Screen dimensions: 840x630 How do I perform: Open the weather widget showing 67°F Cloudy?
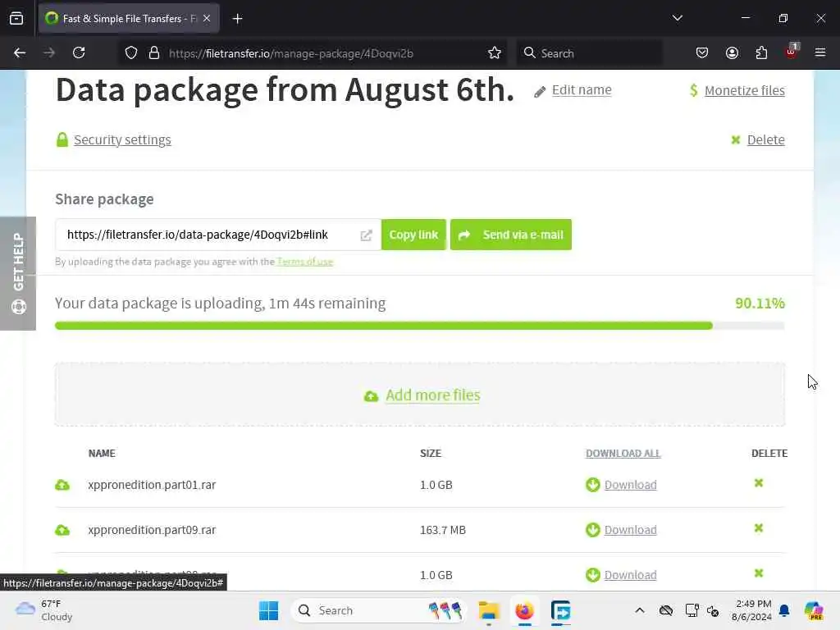tap(44, 610)
